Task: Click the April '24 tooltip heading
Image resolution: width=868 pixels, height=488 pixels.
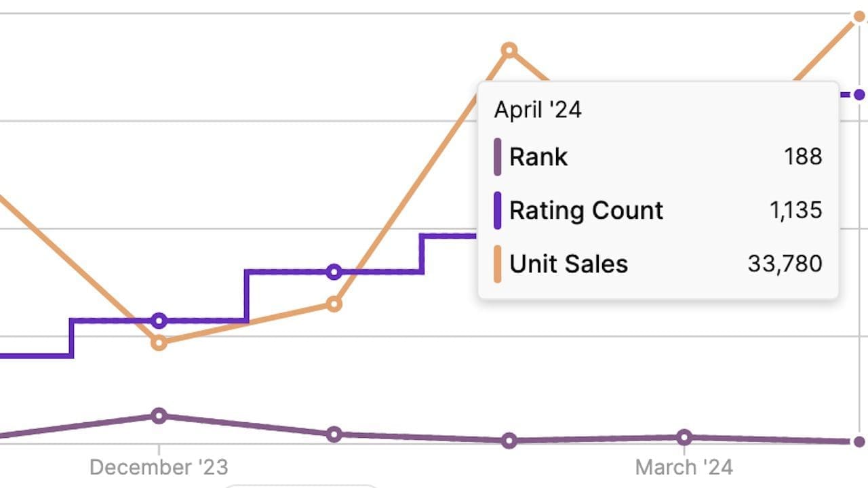Action: click(x=538, y=110)
